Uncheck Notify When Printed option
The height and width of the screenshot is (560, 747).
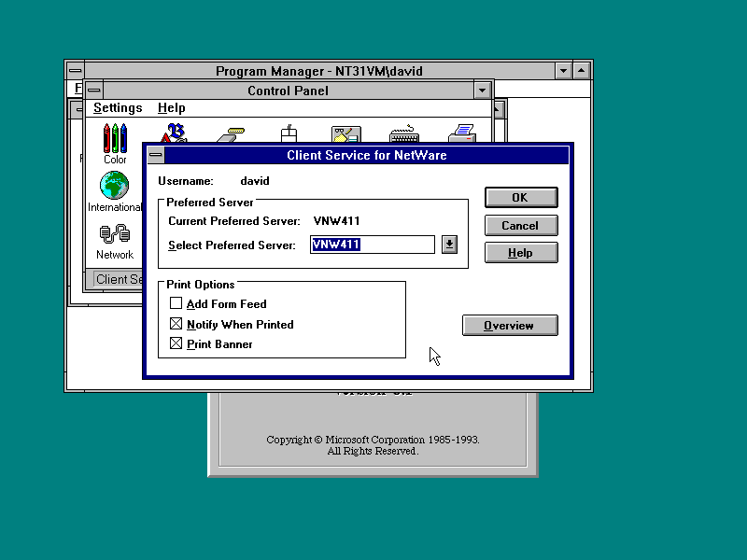coord(176,324)
